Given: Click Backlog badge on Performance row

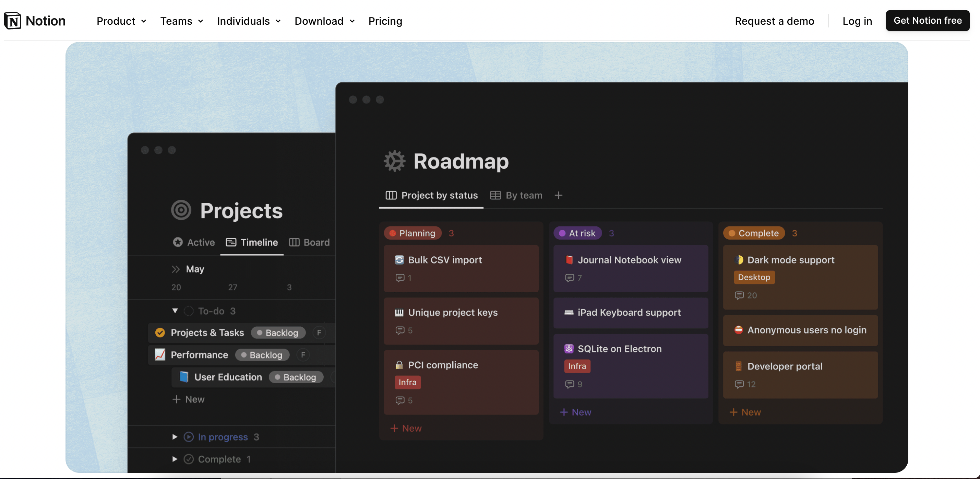Looking at the screenshot, I should [x=262, y=355].
